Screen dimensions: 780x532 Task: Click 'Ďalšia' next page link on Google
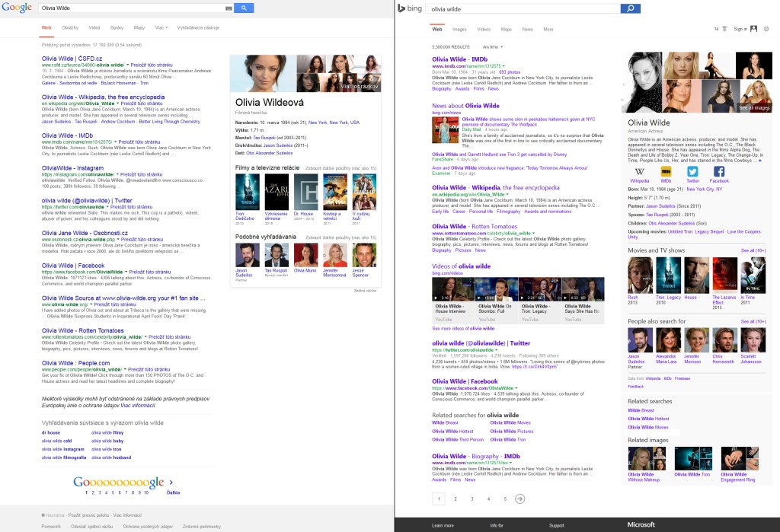click(x=173, y=492)
